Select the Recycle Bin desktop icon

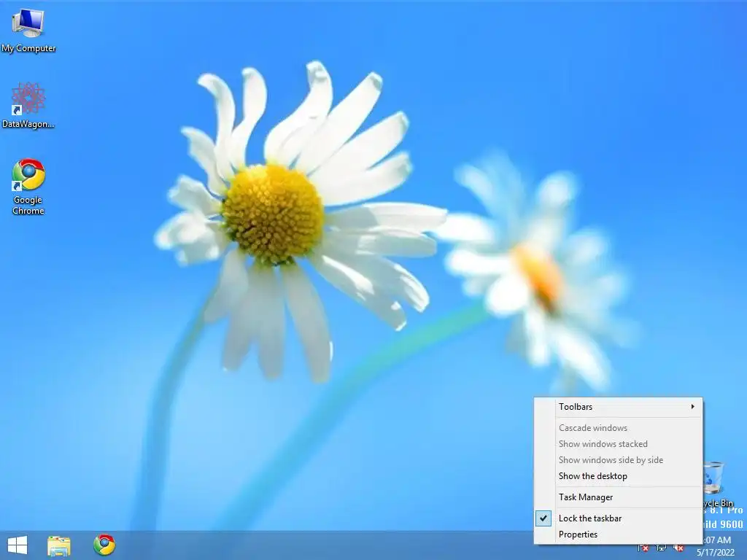(x=718, y=484)
